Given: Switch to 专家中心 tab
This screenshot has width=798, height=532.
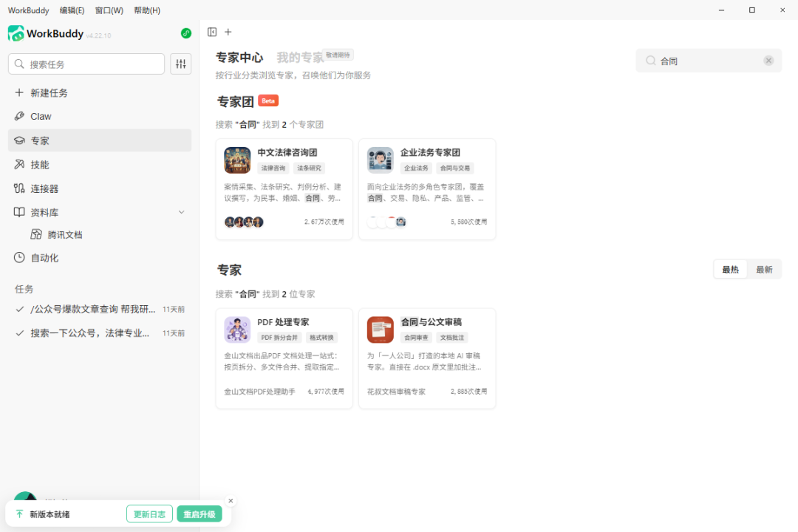Looking at the screenshot, I should (x=239, y=58).
